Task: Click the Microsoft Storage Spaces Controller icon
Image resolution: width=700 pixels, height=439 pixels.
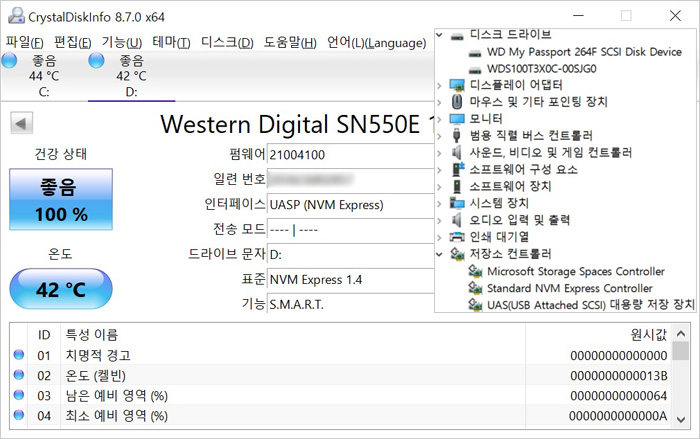Action: [475, 271]
